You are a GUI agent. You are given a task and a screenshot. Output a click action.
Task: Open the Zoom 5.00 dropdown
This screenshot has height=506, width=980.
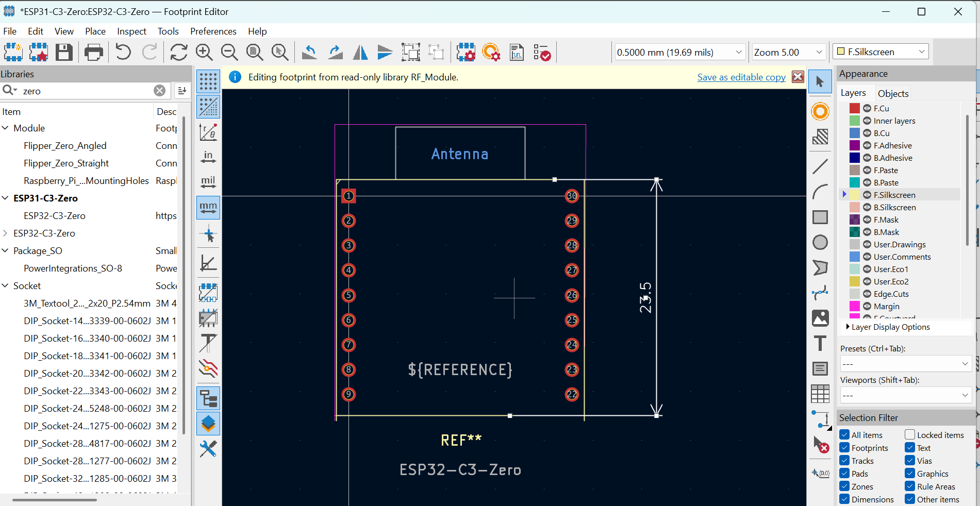[788, 52]
